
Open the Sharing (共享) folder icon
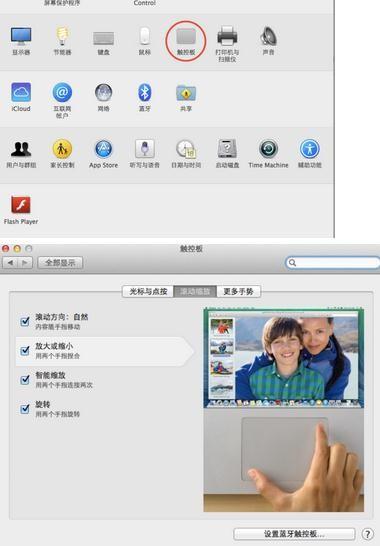(x=186, y=93)
